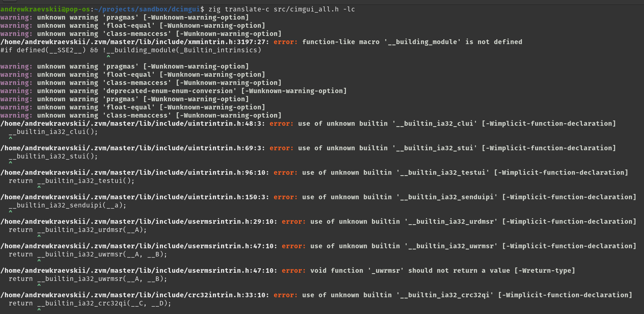The image size is (644, 314).
Task: Open the uintrintrin.h:96:10 error path
Action: [135, 173]
